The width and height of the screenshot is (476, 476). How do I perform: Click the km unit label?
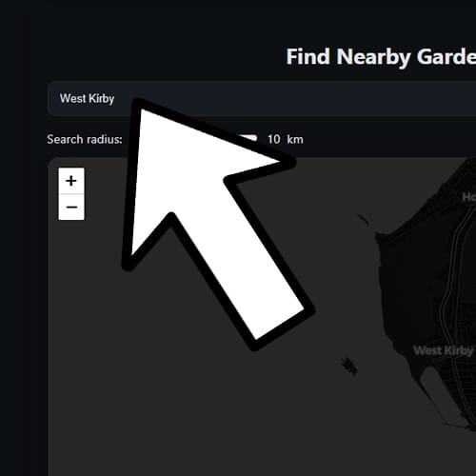point(295,139)
